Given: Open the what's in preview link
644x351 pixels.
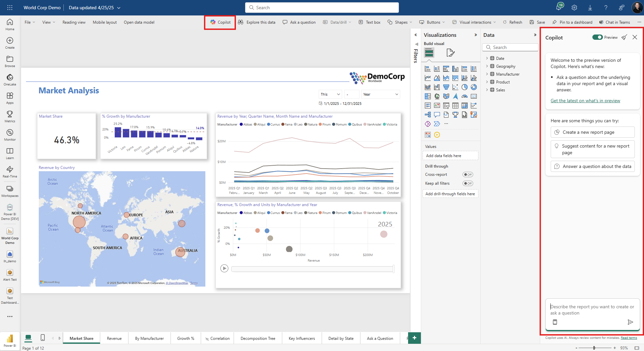Looking at the screenshot, I should tap(585, 101).
